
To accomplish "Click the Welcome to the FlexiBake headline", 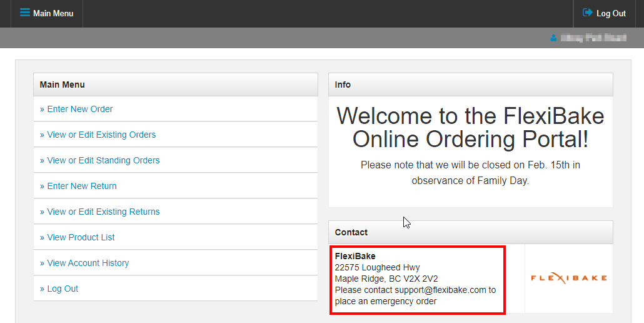I will tap(470, 128).
